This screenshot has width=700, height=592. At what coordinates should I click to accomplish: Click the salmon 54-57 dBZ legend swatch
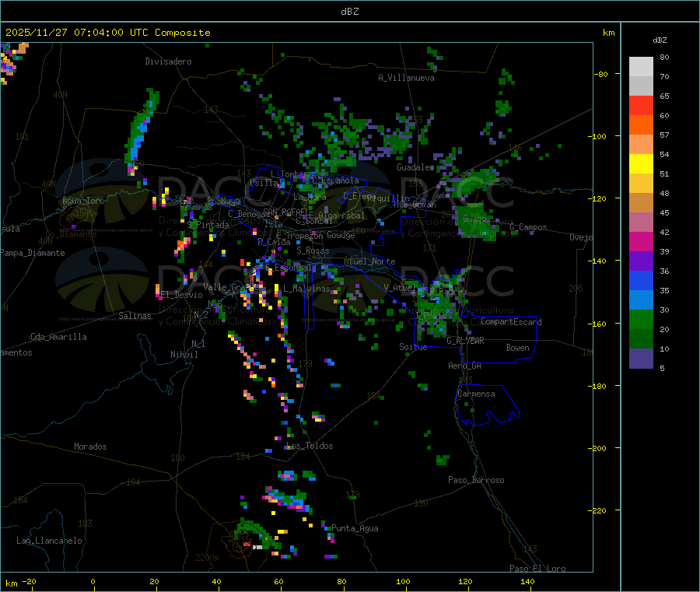tap(641, 145)
